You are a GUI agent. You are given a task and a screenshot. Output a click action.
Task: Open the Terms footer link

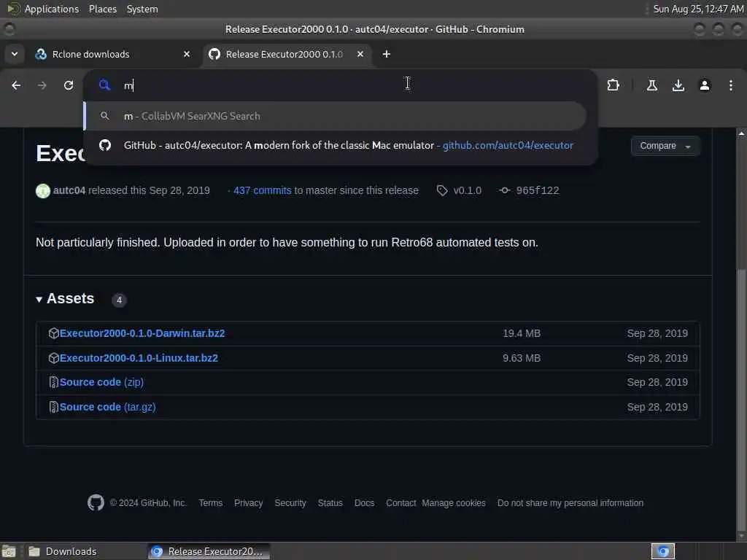point(211,503)
